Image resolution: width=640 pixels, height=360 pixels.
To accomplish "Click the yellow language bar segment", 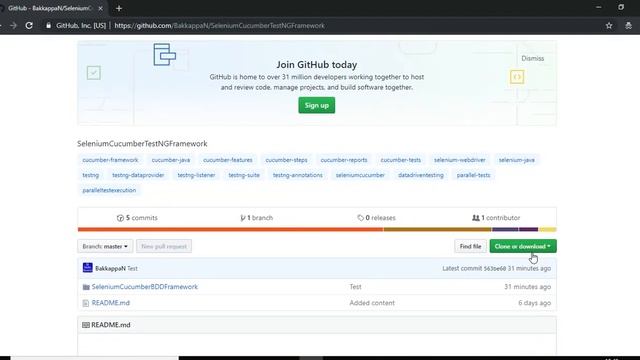I will pos(547,229).
